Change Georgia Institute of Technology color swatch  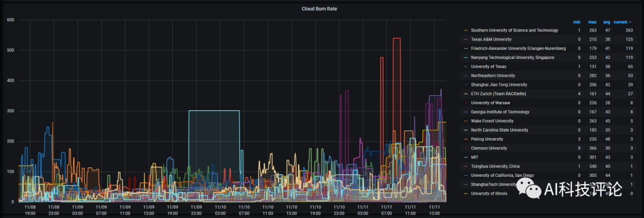466,111
